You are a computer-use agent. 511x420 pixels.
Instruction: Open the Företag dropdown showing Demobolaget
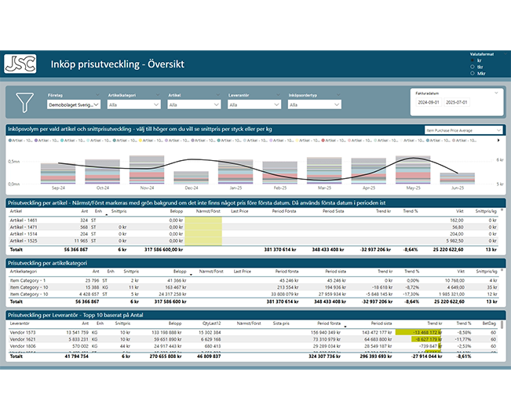pos(74,104)
